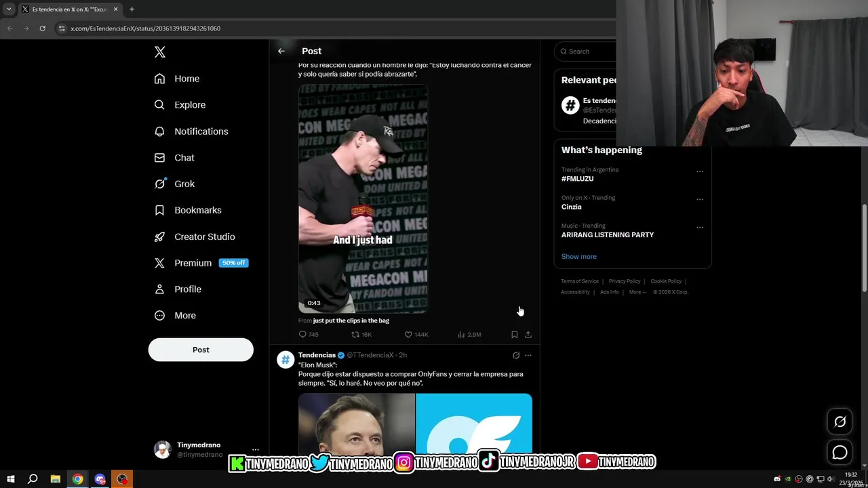
Task: Open the options for the ARIRANG LISTENING PARTY trend
Action: tap(700, 227)
